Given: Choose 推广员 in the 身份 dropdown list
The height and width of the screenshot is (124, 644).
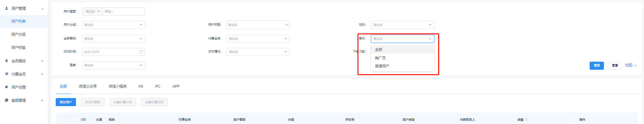Looking at the screenshot, I should pyautogui.click(x=403, y=58).
